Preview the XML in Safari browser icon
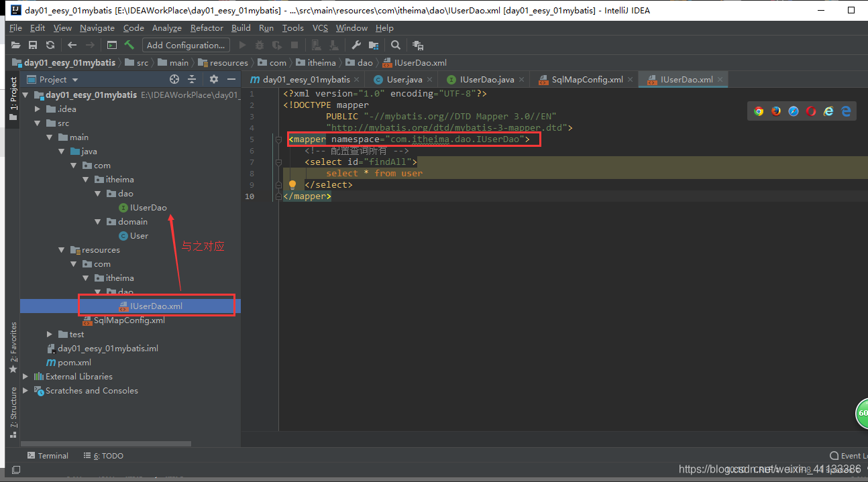This screenshot has height=482, width=868. 794,111
